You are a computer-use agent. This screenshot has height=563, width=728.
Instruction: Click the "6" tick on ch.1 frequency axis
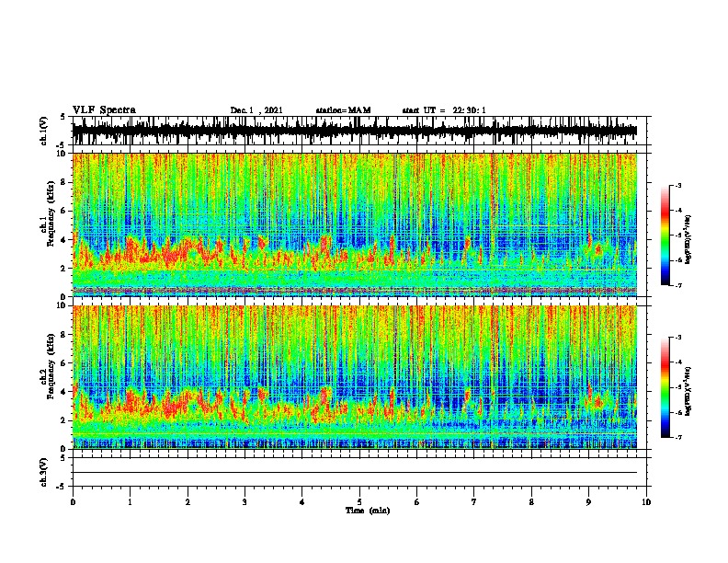click(63, 211)
